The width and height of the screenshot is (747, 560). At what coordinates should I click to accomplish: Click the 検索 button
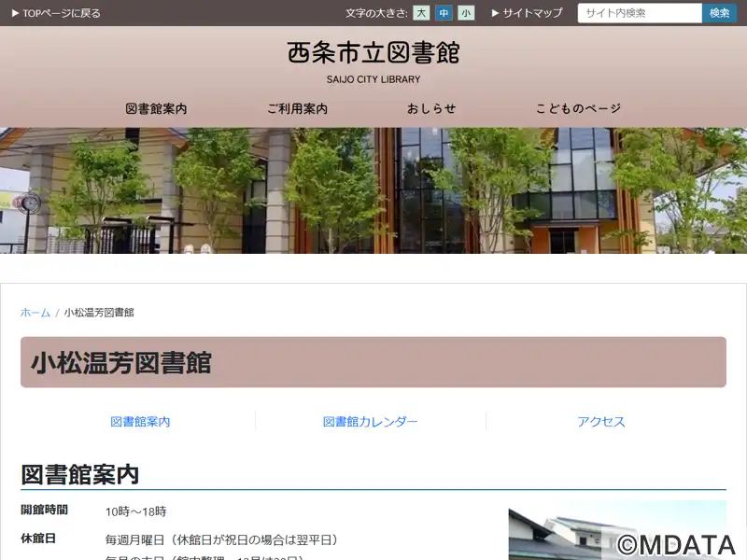tap(719, 13)
